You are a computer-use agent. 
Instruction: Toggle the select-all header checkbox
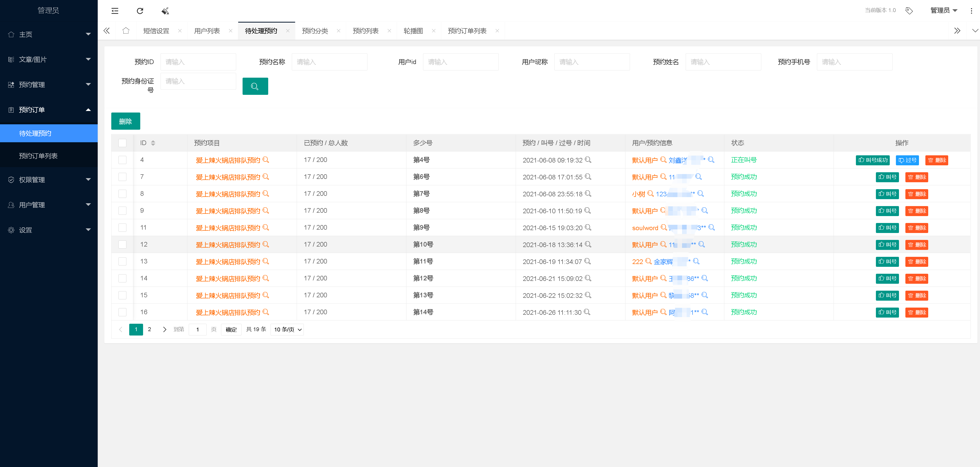(x=123, y=143)
